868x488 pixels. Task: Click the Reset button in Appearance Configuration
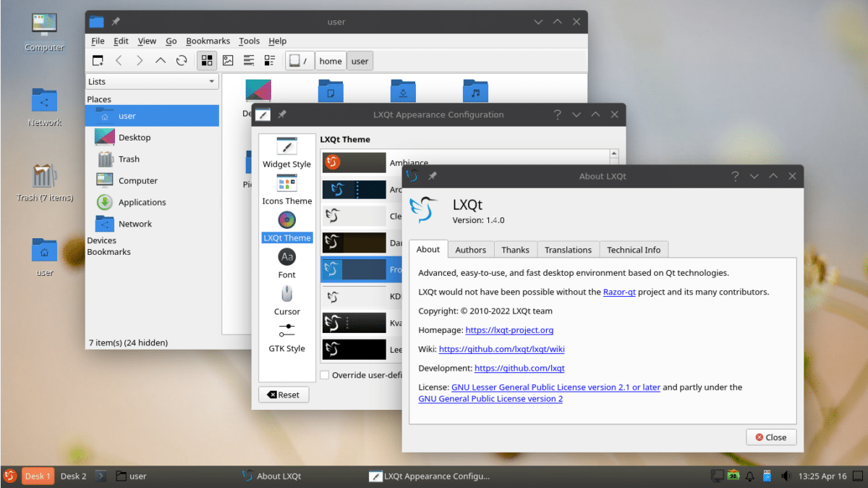(x=284, y=394)
